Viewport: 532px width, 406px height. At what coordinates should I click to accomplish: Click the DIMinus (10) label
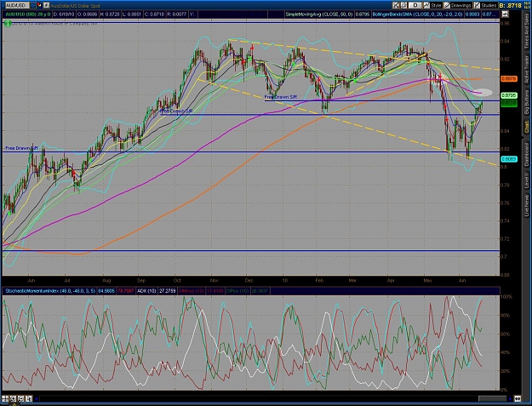coord(192,291)
